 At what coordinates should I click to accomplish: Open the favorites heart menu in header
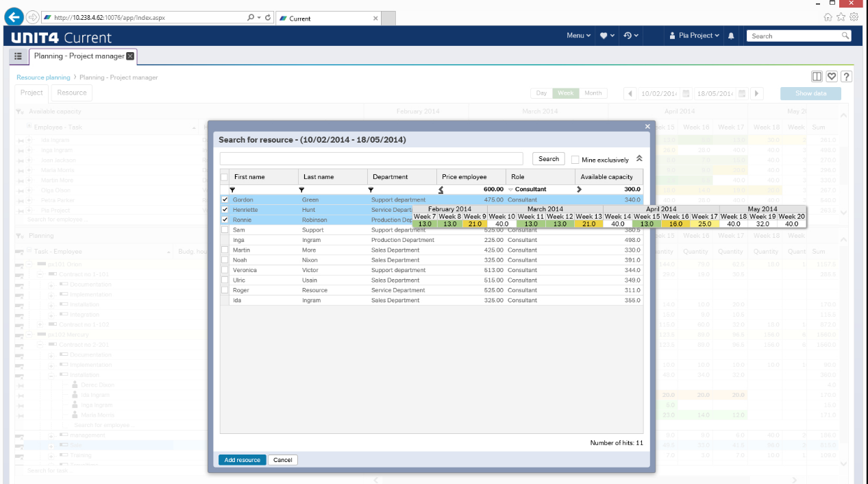click(x=607, y=36)
